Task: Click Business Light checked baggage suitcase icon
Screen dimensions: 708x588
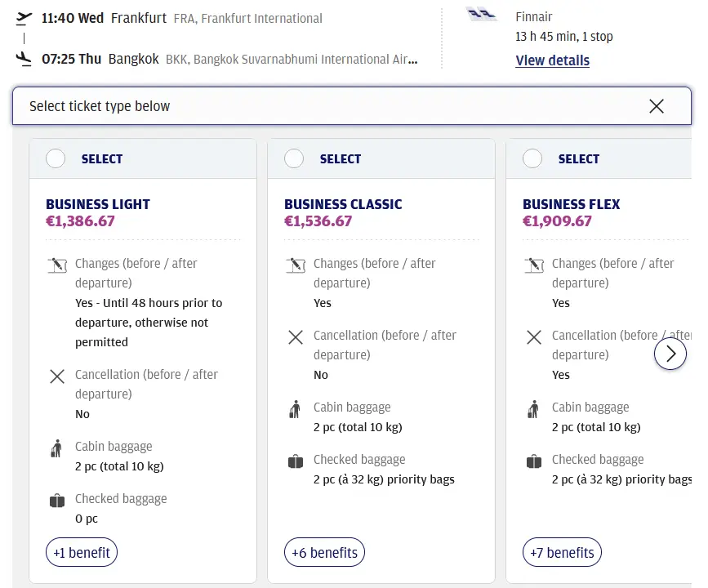Action: pyautogui.click(x=56, y=501)
